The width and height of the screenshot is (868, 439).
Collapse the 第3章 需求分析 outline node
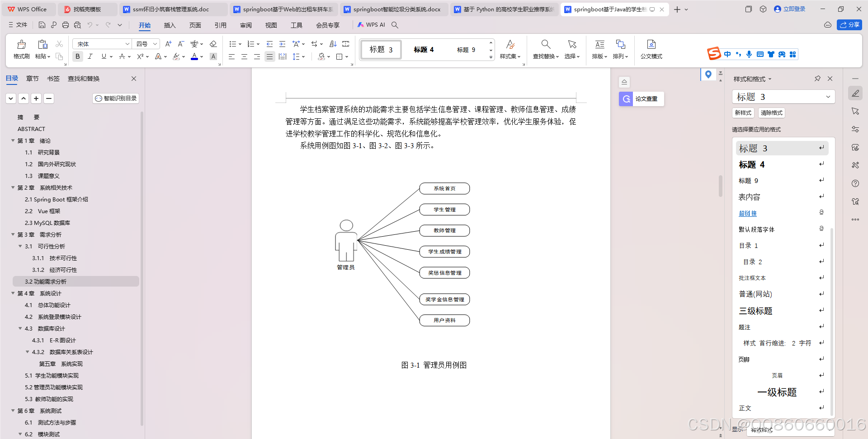13,234
